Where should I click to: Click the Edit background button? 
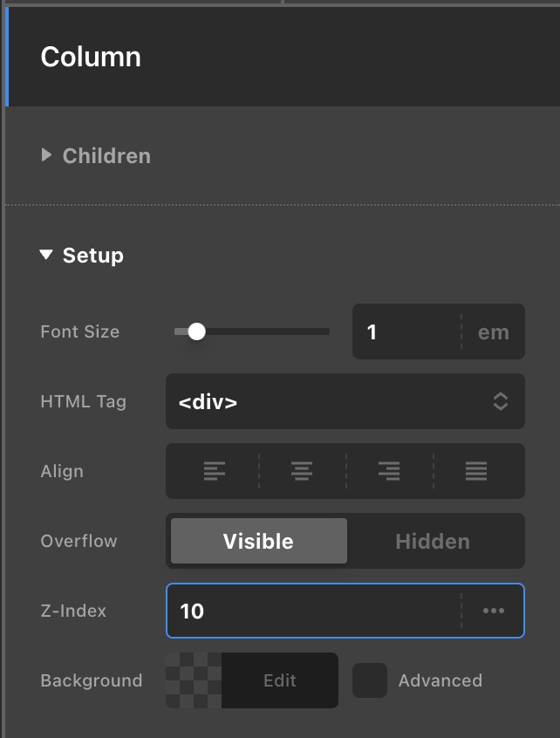280,680
